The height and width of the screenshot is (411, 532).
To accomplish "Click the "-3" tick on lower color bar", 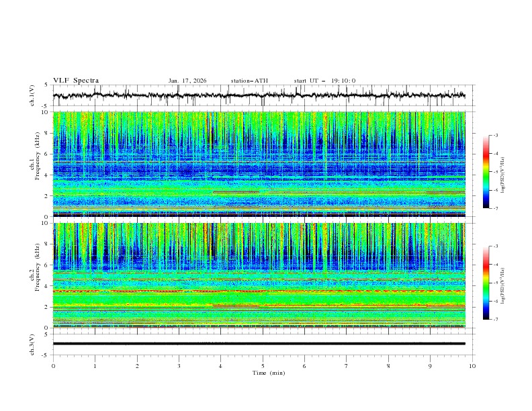I will (x=495, y=246).
